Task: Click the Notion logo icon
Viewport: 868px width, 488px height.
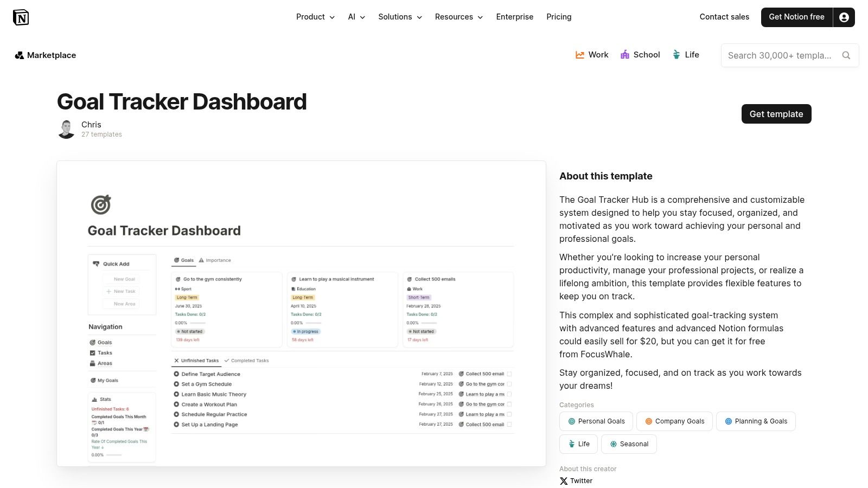Action: click(21, 17)
